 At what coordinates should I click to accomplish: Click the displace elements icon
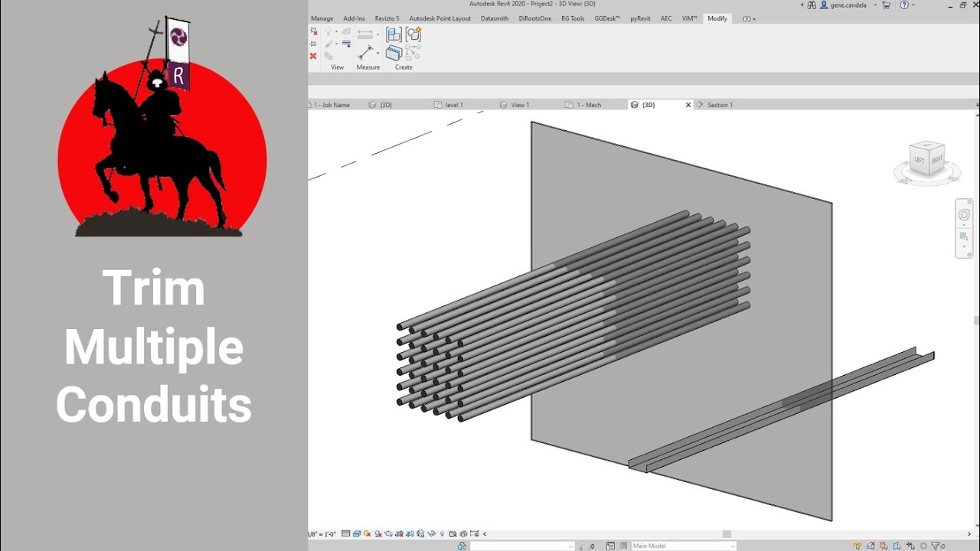[346, 31]
